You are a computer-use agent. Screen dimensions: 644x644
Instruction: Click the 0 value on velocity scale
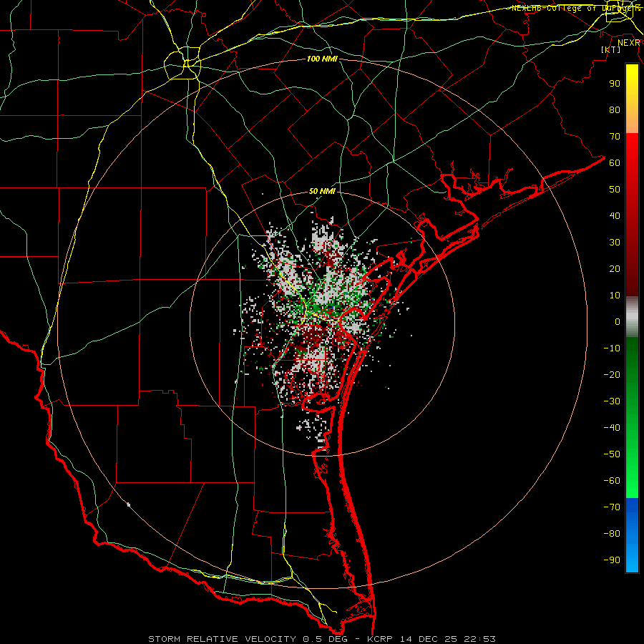coord(618,321)
